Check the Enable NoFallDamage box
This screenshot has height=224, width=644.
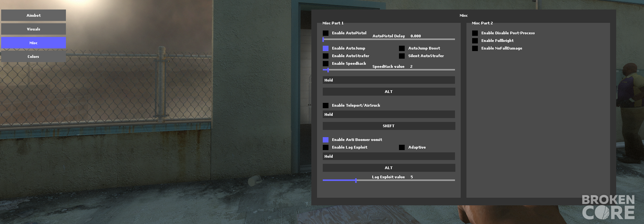click(475, 48)
